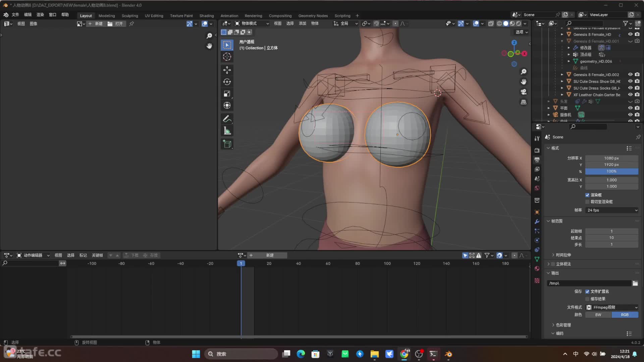The image size is (644, 362).
Task: Select the Add Cube tool
Action: pos(227,144)
